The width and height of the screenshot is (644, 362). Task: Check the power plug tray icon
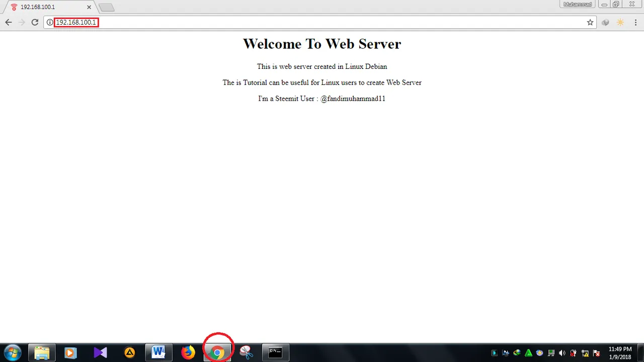[574, 353]
